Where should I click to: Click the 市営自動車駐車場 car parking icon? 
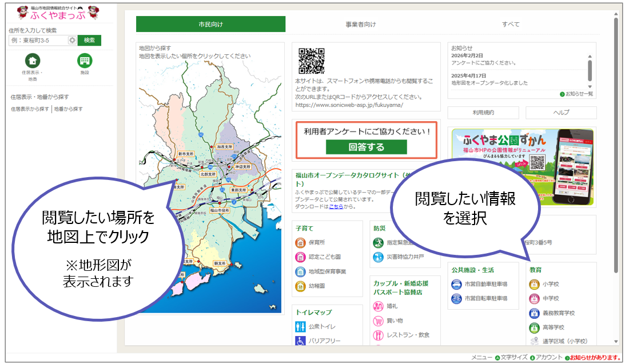[457, 285]
